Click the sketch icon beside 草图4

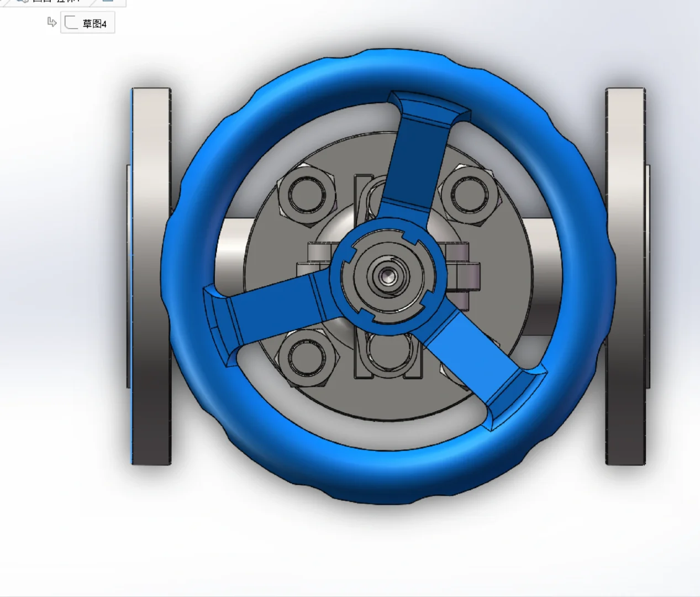point(71,23)
